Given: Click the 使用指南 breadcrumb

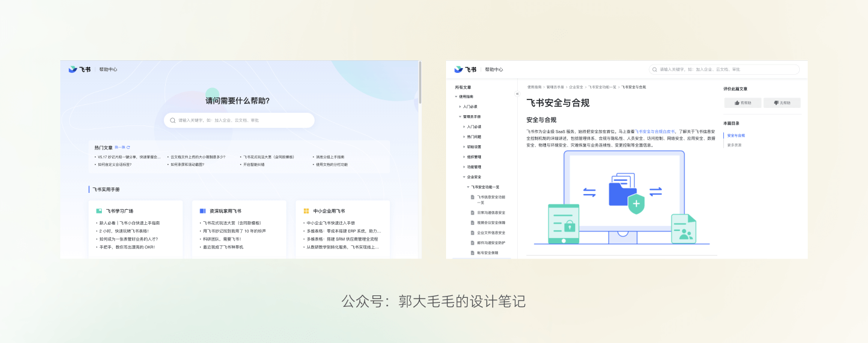Looking at the screenshot, I should 534,87.
